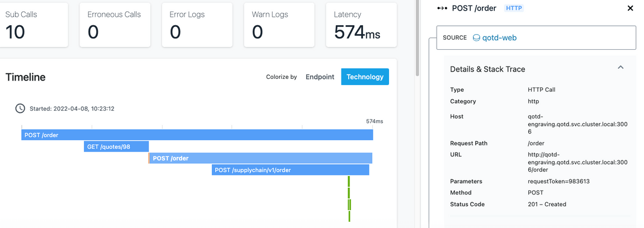
Task: Click the last small green span bar
Action: [x=349, y=216]
